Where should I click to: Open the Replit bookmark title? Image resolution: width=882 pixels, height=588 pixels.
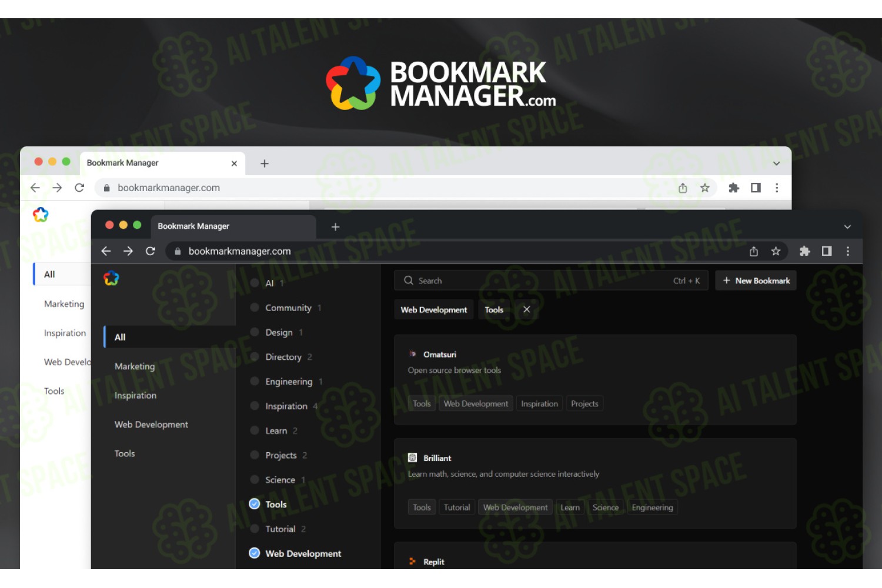[x=434, y=562]
